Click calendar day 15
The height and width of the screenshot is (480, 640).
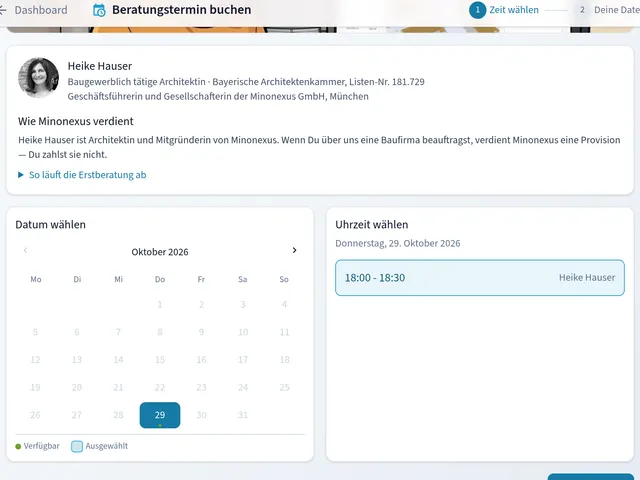click(160, 360)
